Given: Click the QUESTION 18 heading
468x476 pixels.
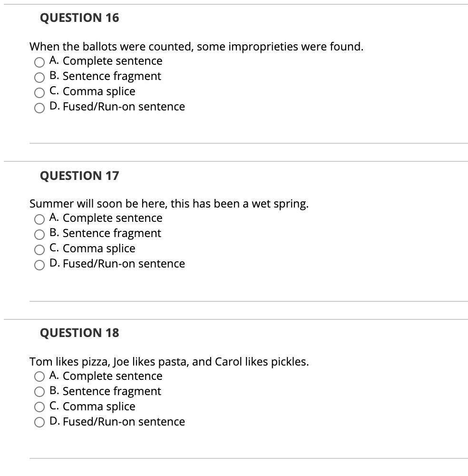Looking at the screenshot, I should [x=79, y=333].
